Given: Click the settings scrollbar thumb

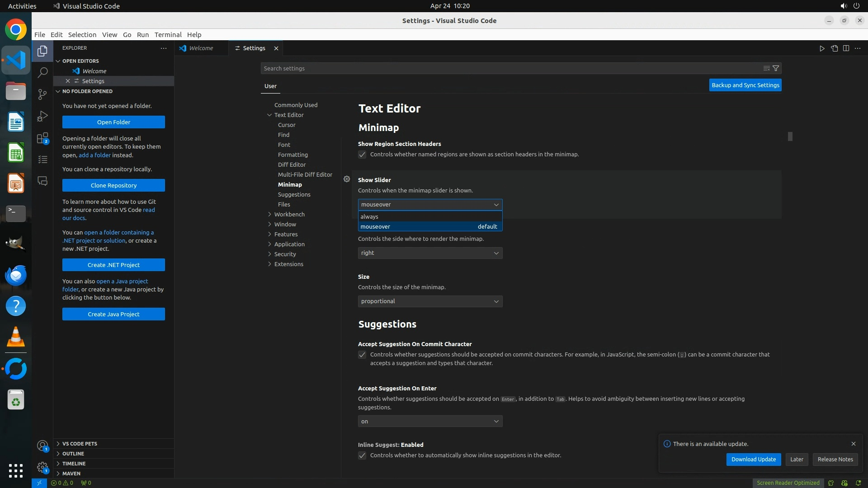Looking at the screenshot, I should [790, 136].
